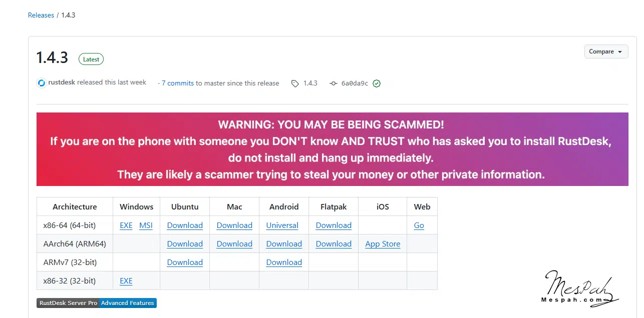The width and height of the screenshot is (644, 318).
Task: Download Windows x86-64 MSI installer
Action: [x=146, y=225]
